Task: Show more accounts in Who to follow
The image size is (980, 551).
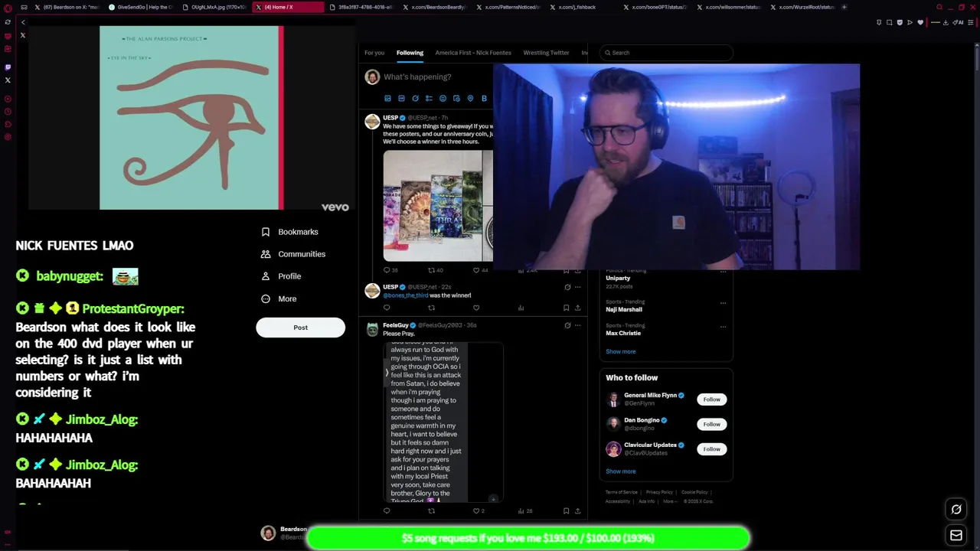Action: click(621, 471)
